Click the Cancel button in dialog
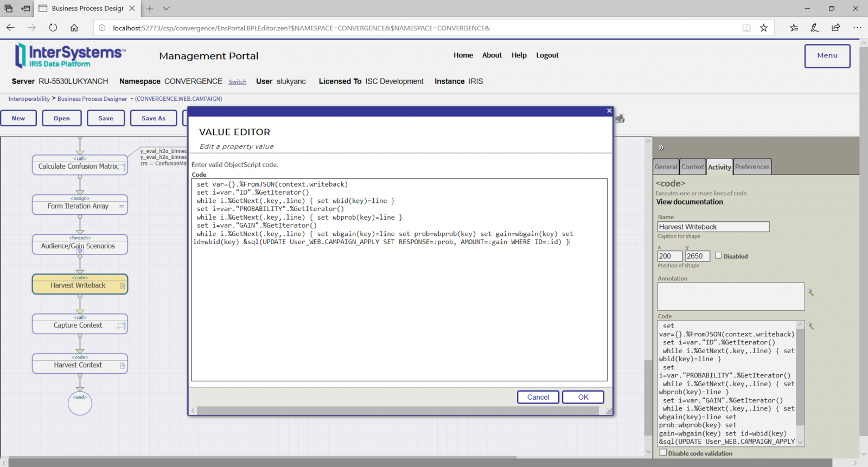 [538, 397]
